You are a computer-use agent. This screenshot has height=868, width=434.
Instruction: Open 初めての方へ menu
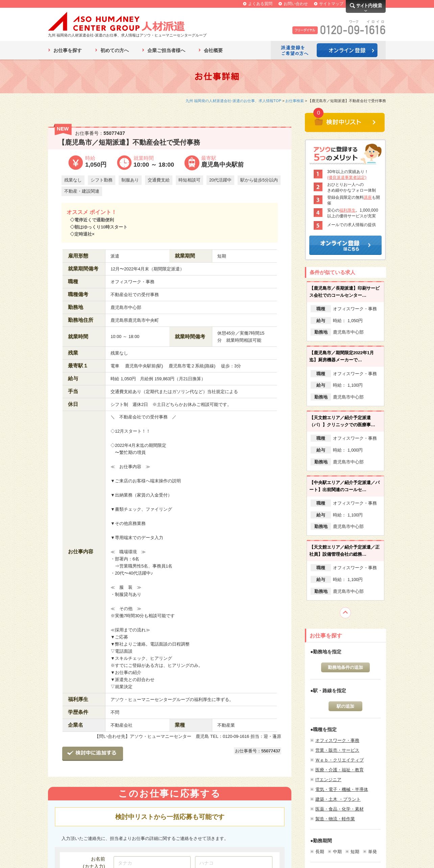[x=112, y=50]
